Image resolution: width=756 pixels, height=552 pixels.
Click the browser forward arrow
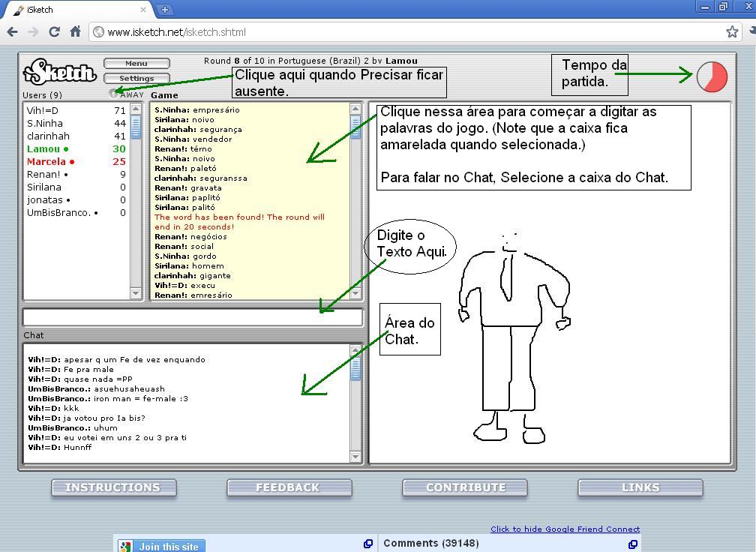click(33, 32)
